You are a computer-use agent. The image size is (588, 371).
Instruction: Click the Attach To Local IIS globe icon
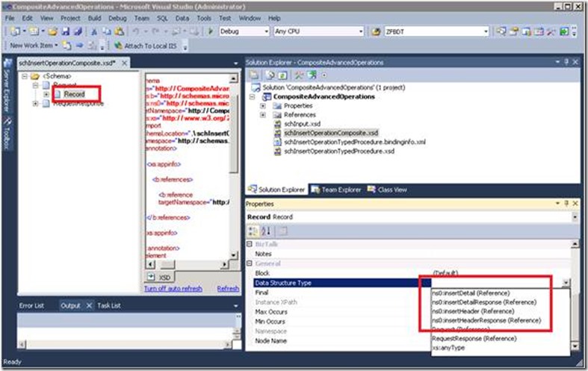pyautogui.click(x=119, y=46)
